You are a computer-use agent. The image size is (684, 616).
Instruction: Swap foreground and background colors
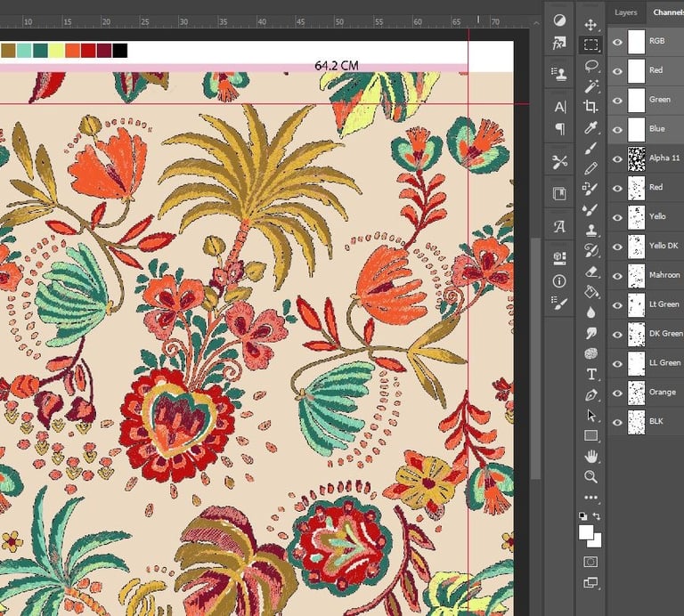(597, 516)
